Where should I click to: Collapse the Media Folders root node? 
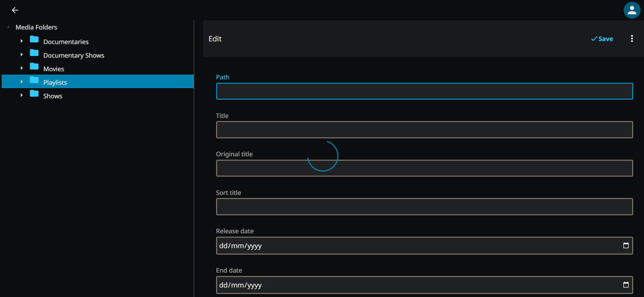(8, 27)
